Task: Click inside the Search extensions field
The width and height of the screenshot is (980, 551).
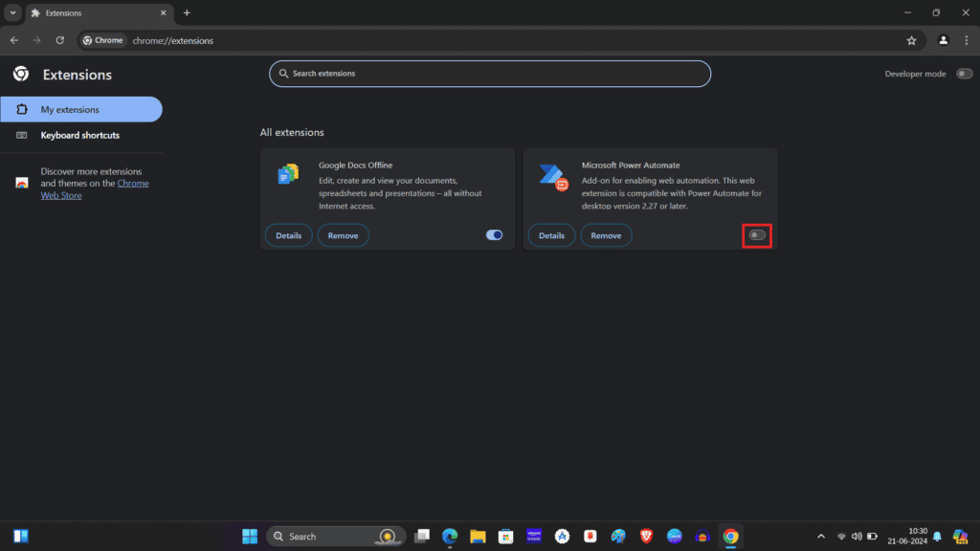Action: tap(489, 74)
